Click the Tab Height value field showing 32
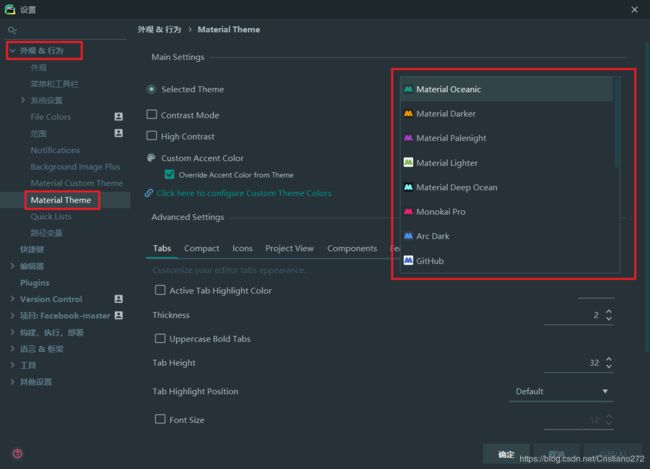The height and width of the screenshot is (469, 650). coord(574,363)
